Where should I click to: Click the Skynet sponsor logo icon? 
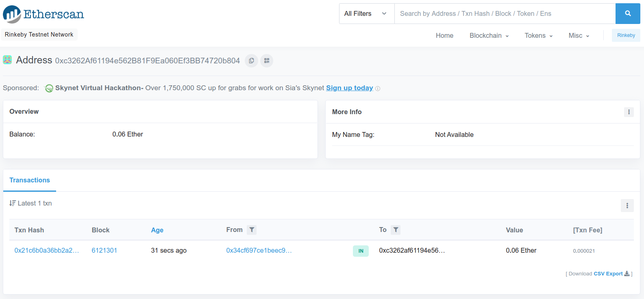click(x=49, y=88)
